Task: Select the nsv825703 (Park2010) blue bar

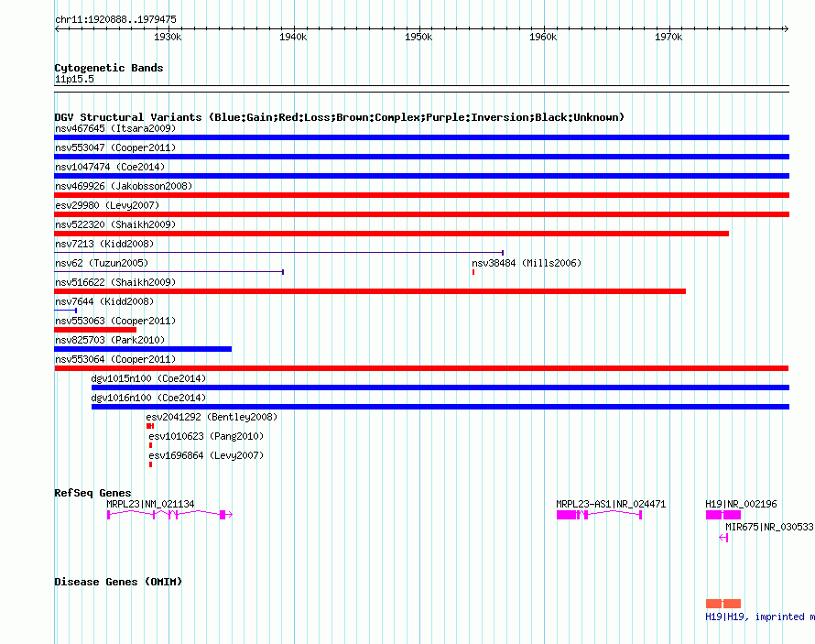Action: tap(143, 349)
